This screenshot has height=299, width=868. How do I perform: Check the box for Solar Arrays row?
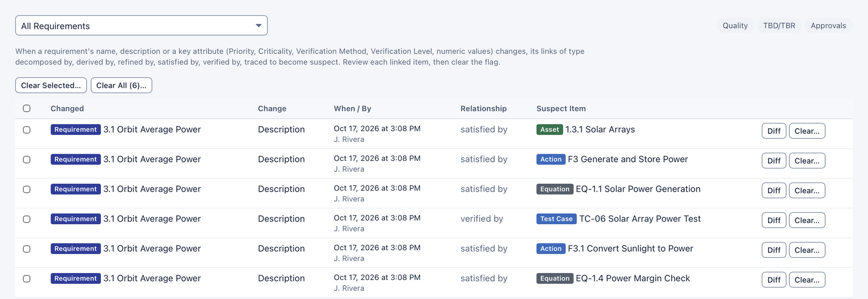(27, 130)
